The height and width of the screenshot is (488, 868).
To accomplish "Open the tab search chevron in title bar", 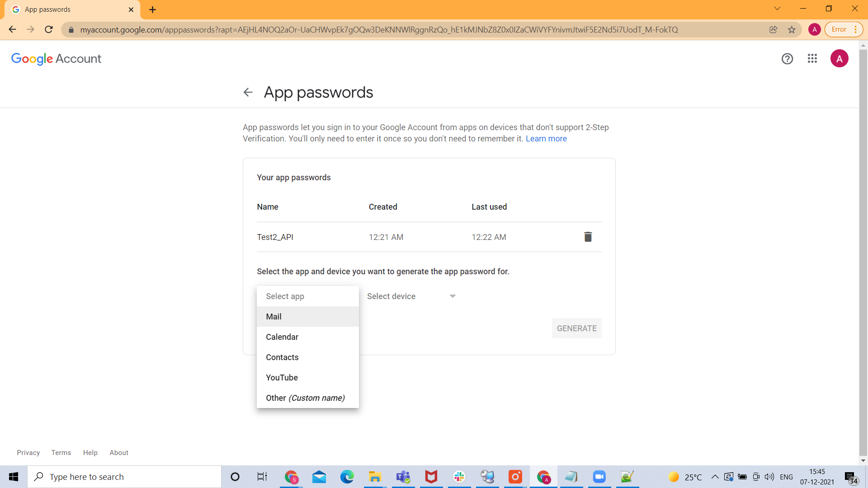I will point(777,9).
